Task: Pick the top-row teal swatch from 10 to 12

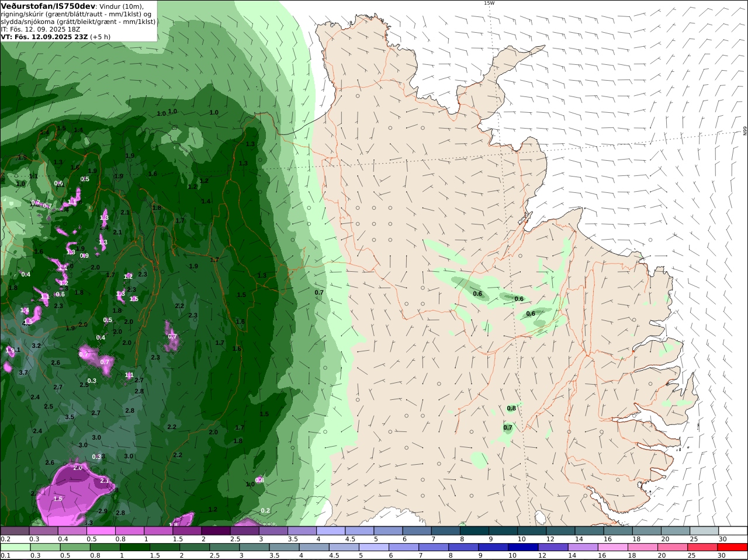Action: coord(532,531)
